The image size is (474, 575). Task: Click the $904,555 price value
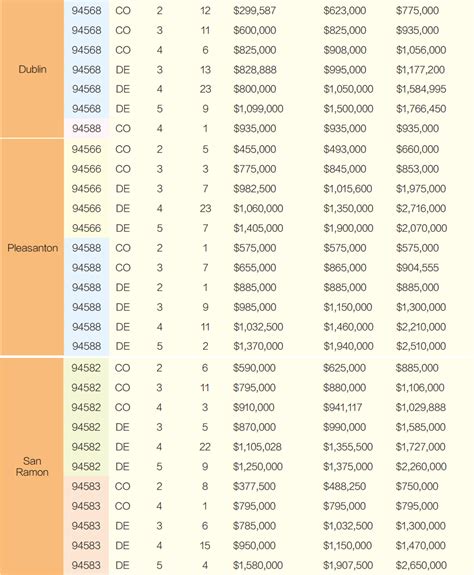417,268
